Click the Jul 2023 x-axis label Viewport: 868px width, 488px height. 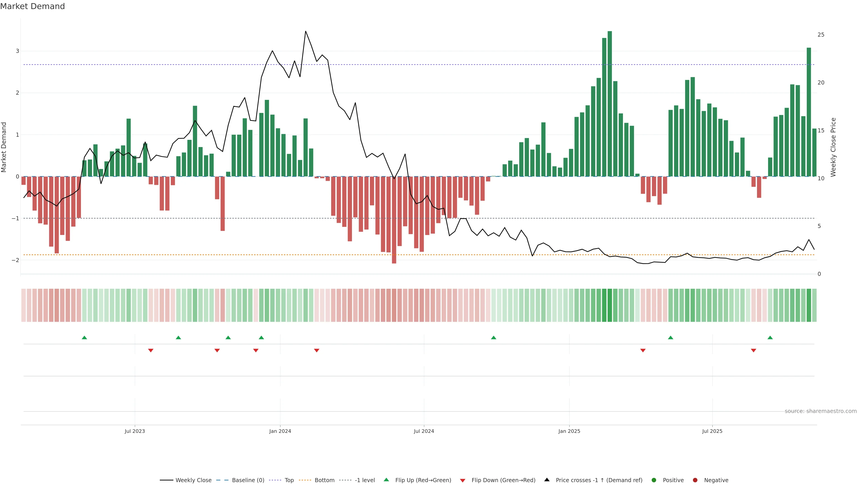135,431
